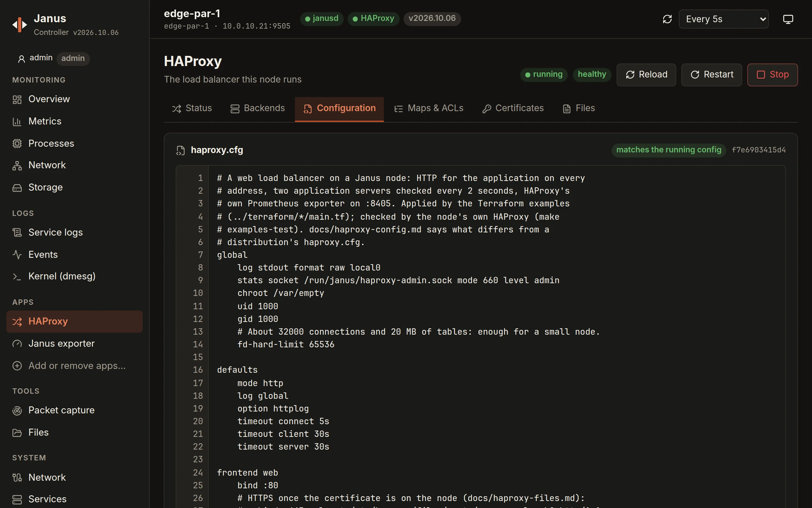Click Add or remove apps...
The image size is (812, 508).
(x=75, y=366)
